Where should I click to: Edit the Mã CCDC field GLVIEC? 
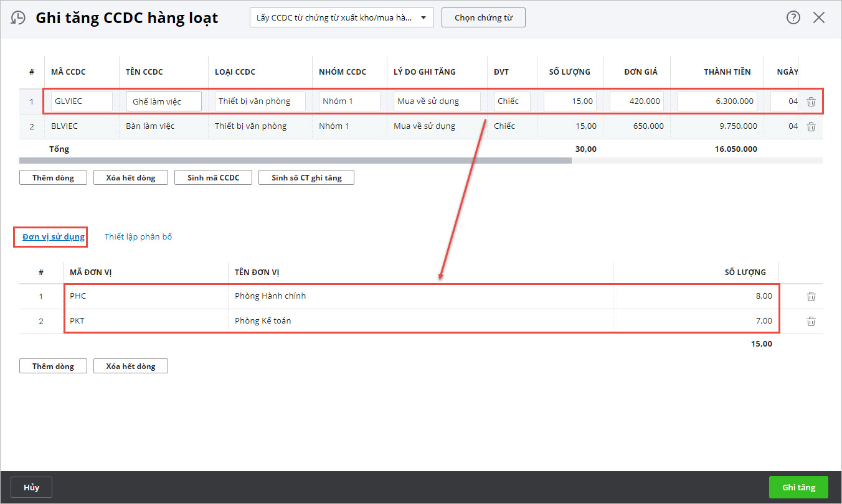[82, 101]
